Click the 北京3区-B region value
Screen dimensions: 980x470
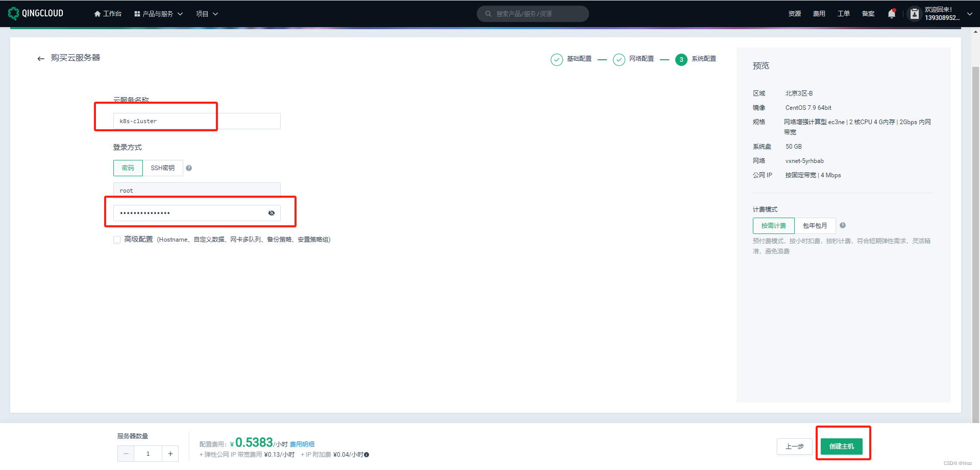point(799,93)
